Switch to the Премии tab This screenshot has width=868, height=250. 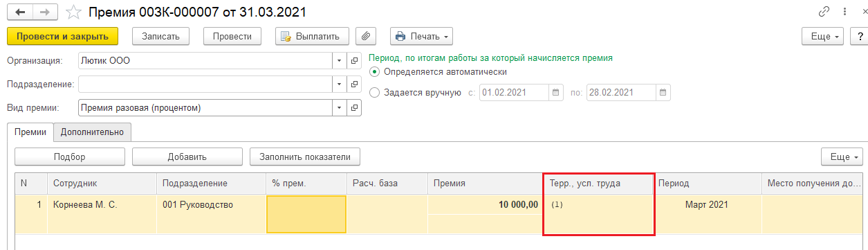[x=30, y=132]
